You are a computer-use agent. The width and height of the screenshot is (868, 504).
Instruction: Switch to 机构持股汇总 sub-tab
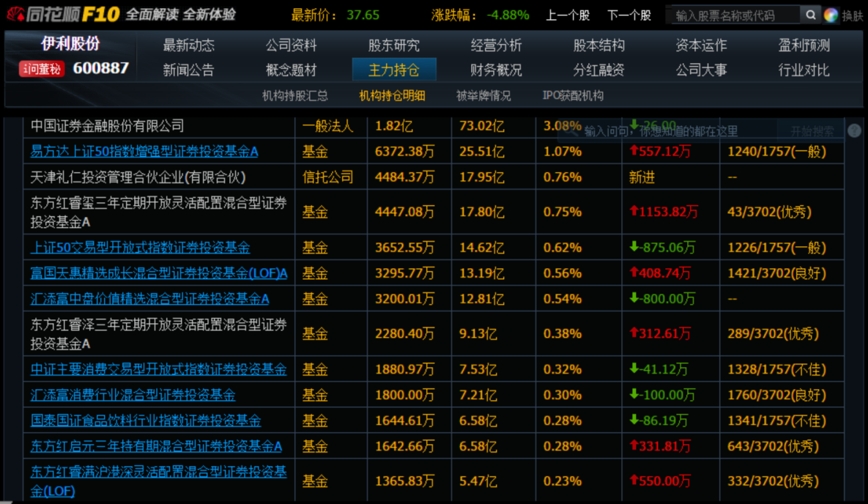(x=295, y=96)
